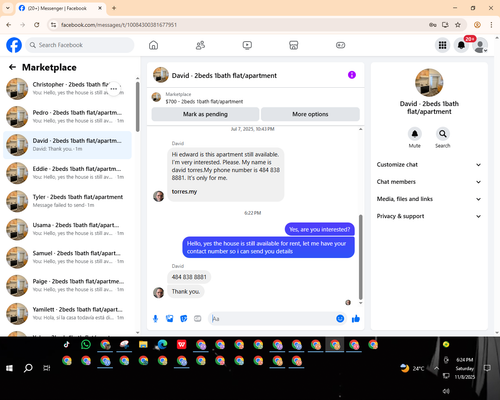Click the conversation list scrollbar

pos(138,107)
